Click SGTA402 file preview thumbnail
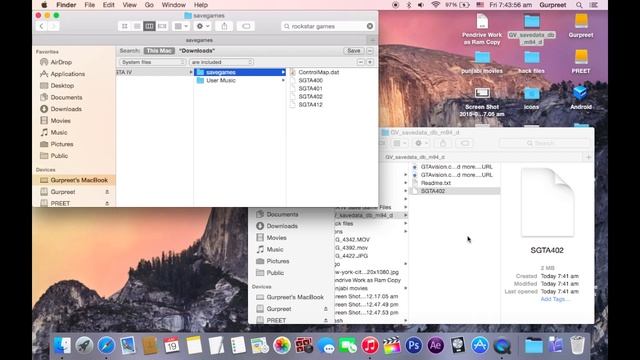This screenshot has height=360, width=640. point(547,202)
